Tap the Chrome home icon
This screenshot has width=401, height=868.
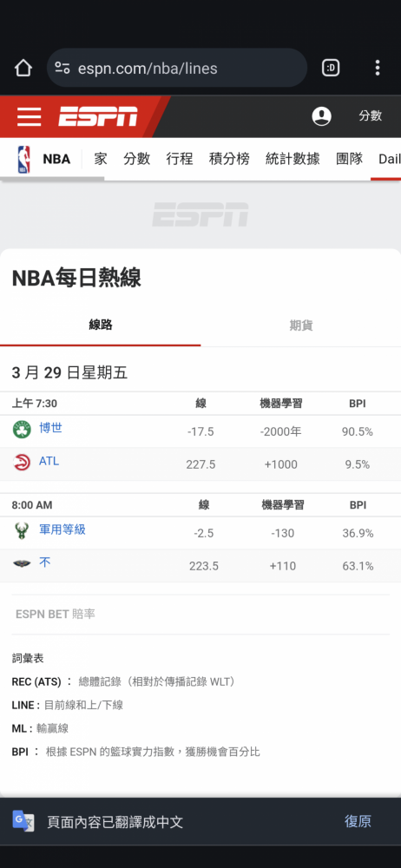click(x=23, y=68)
